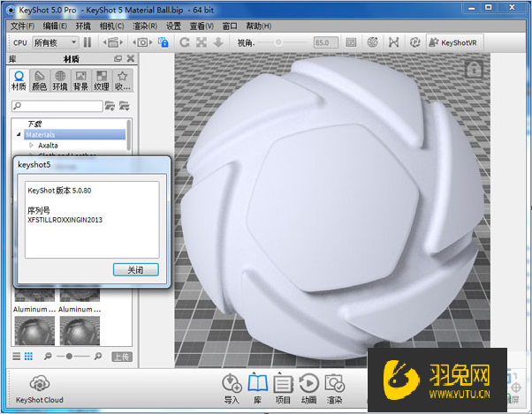This screenshot has height=414, width=532.
Task: Open the 相机(C) menu
Action: click(x=111, y=26)
